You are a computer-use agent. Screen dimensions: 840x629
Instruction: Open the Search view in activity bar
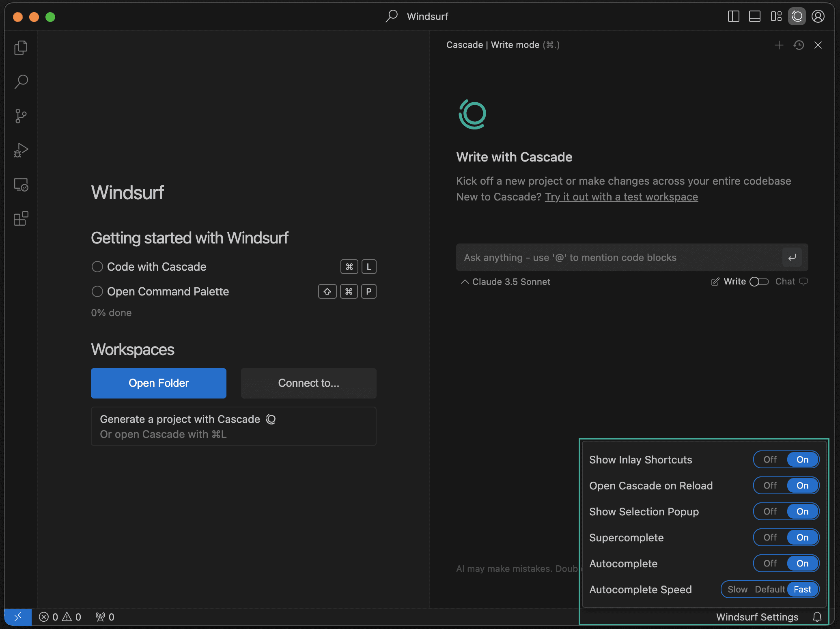click(21, 82)
